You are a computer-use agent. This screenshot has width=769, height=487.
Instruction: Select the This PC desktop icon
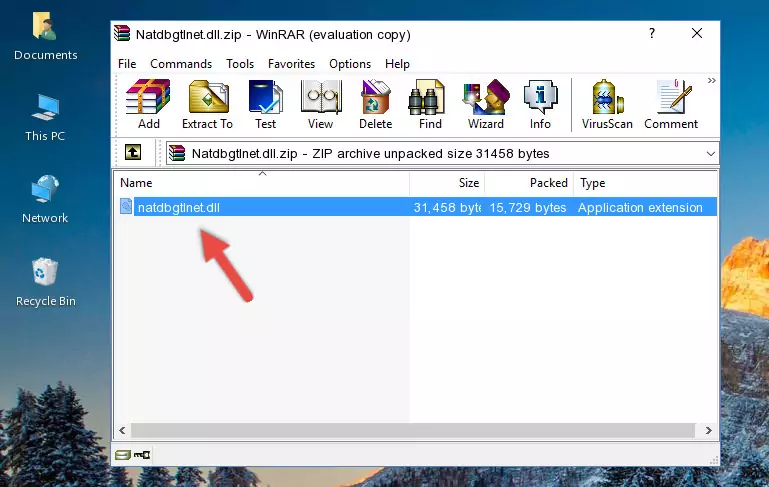tap(45, 118)
